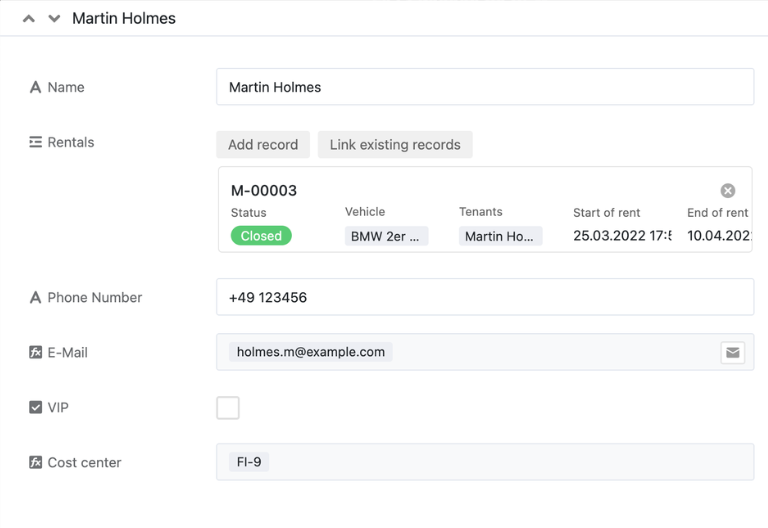
Task: Open the Martin Ho... tenant tag
Action: [500, 237]
